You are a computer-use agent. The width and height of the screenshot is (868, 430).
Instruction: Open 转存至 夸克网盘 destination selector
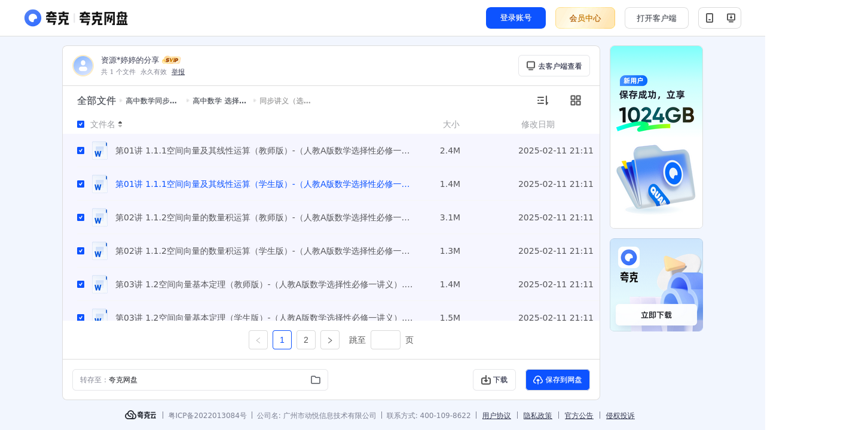200,380
